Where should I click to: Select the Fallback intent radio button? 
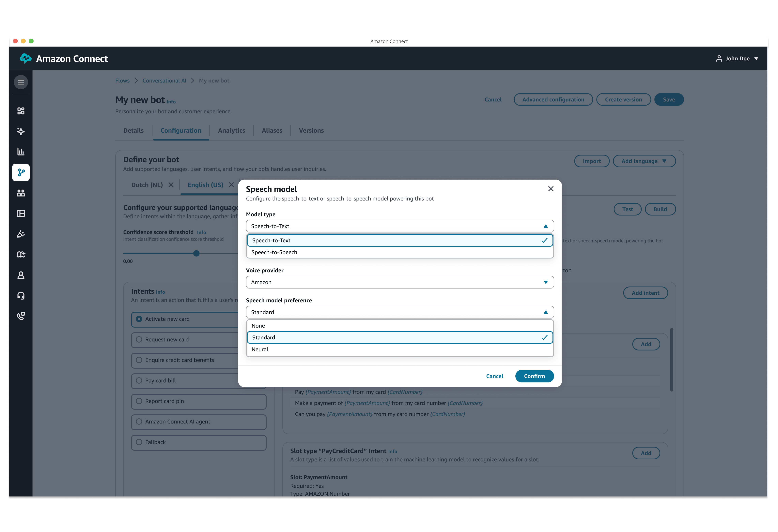pyautogui.click(x=139, y=442)
